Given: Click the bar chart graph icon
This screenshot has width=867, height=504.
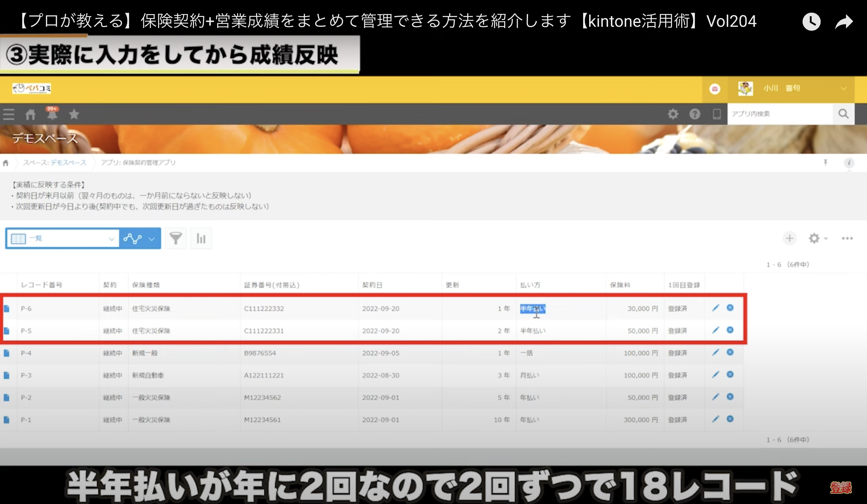Looking at the screenshot, I should coord(201,238).
